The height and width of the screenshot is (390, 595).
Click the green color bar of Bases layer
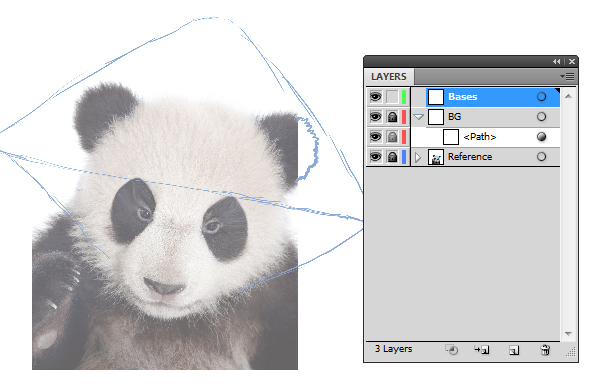[x=404, y=97]
